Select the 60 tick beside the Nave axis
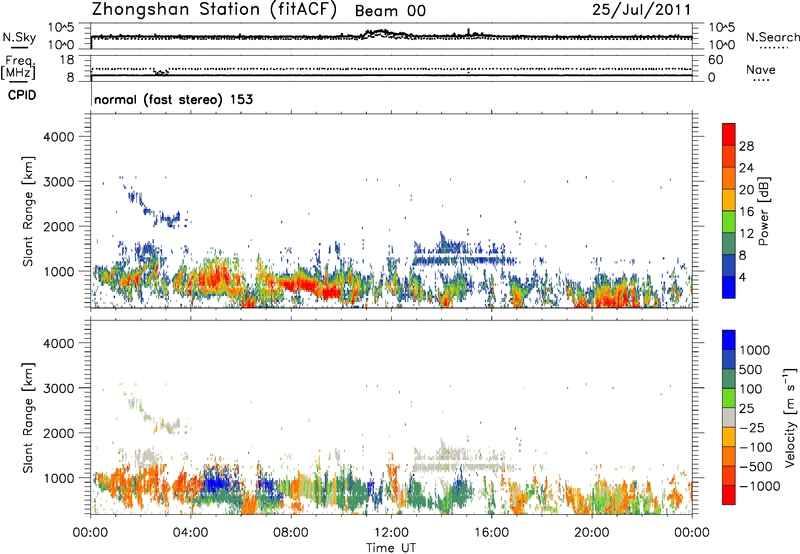The height and width of the screenshot is (554, 800). tap(715, 60)
